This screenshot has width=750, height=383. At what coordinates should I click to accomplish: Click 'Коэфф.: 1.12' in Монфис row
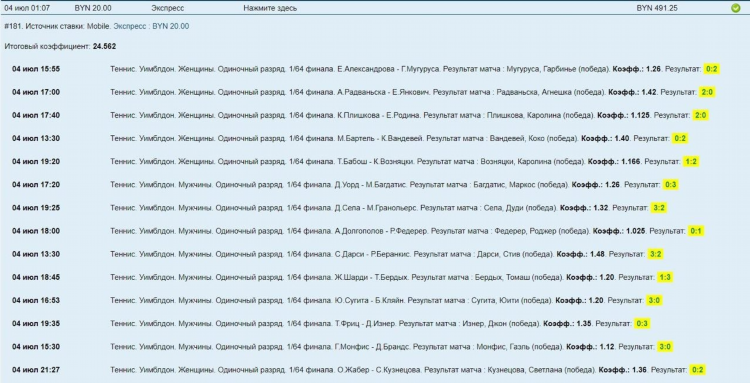pos(590,347)
